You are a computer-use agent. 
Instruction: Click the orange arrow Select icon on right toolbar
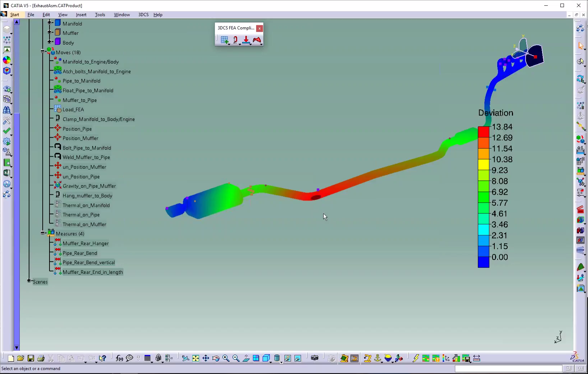click(580, 46)
